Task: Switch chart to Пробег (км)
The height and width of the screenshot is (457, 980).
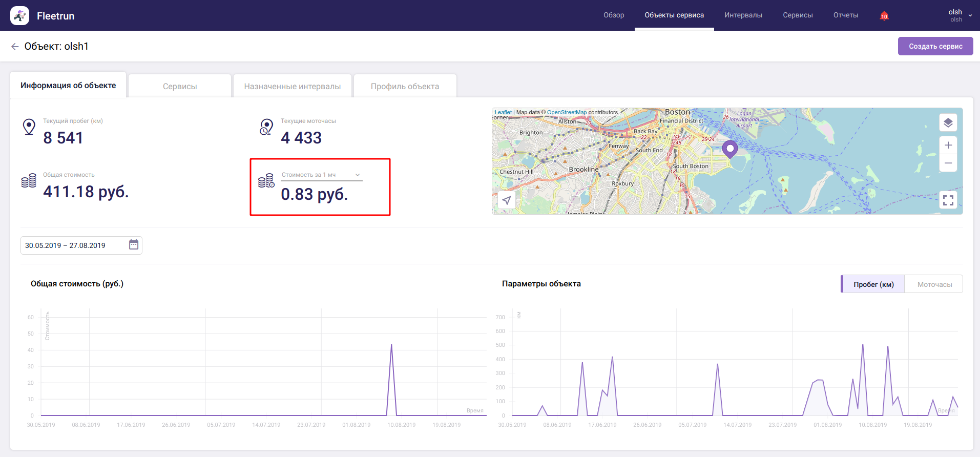Action: click(x=873, y=284)
